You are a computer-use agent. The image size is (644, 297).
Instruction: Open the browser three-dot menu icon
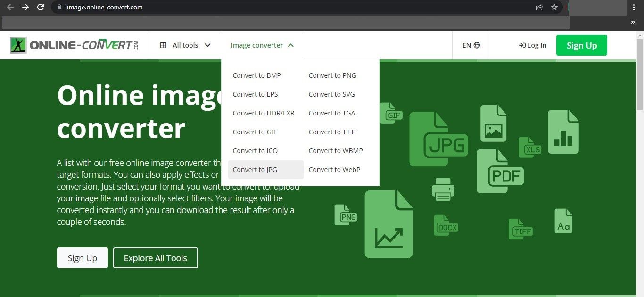[x=634, y=7]
